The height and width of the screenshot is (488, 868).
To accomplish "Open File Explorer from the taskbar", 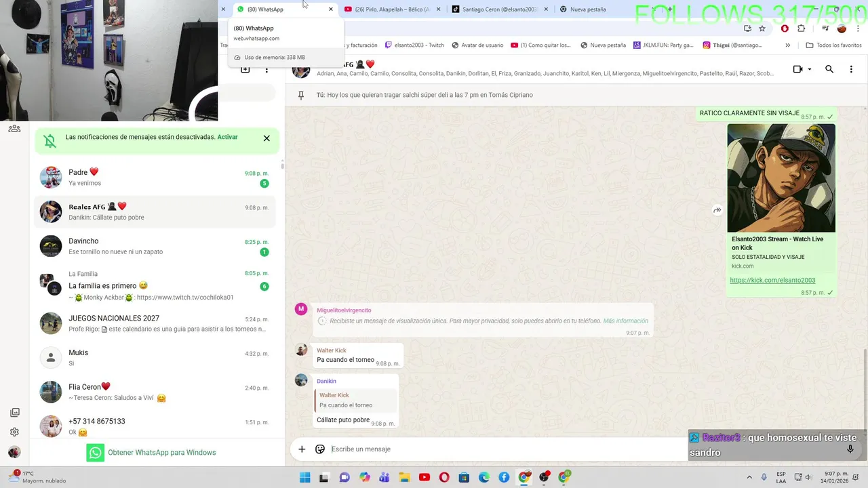I will coord(404,478).
